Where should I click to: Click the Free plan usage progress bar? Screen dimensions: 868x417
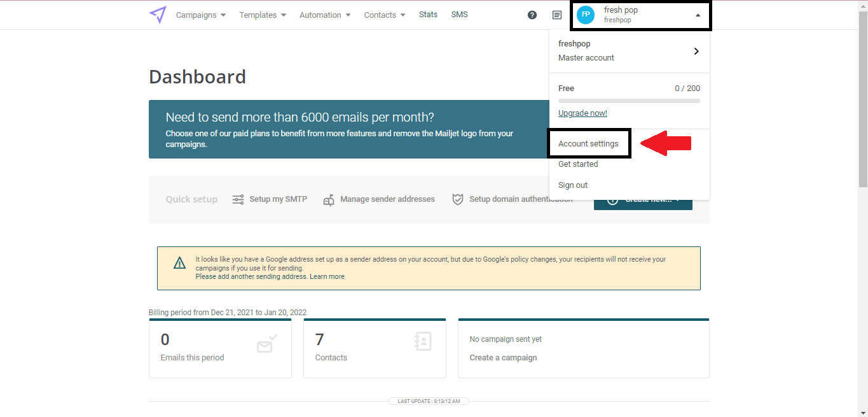(x=629, y=101)
